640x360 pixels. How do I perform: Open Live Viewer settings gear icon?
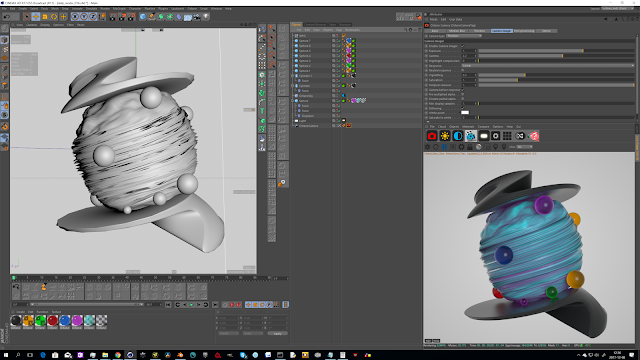(461, 147)
